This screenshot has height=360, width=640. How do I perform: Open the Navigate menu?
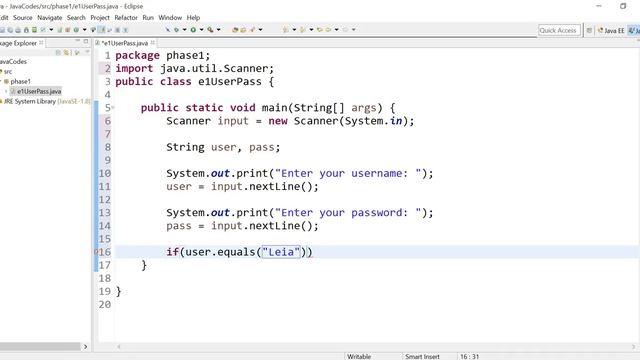tap(49, 18)
